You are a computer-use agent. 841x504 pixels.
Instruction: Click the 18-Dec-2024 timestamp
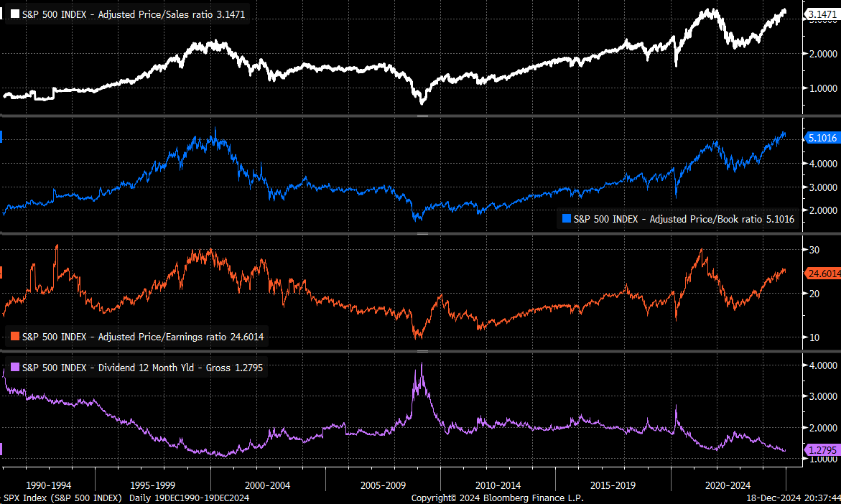[x=774, y=496]
